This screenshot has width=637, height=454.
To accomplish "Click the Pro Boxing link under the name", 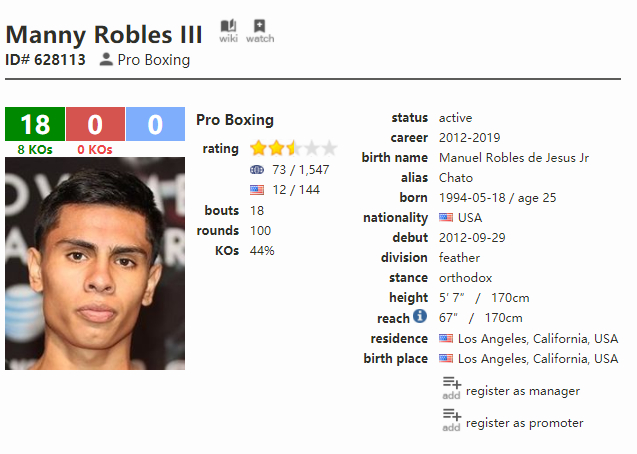I will tap(154, 60).
